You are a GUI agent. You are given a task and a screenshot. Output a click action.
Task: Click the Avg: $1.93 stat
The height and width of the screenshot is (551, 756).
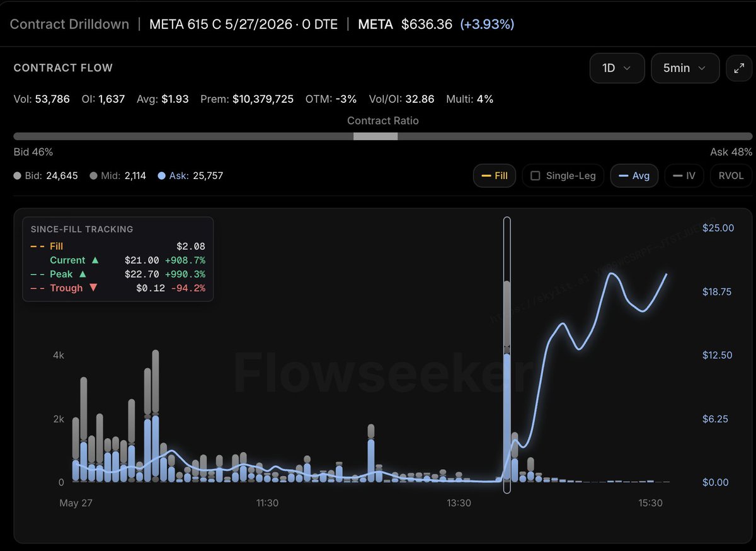pyautogui.click(x=163, y=99)
